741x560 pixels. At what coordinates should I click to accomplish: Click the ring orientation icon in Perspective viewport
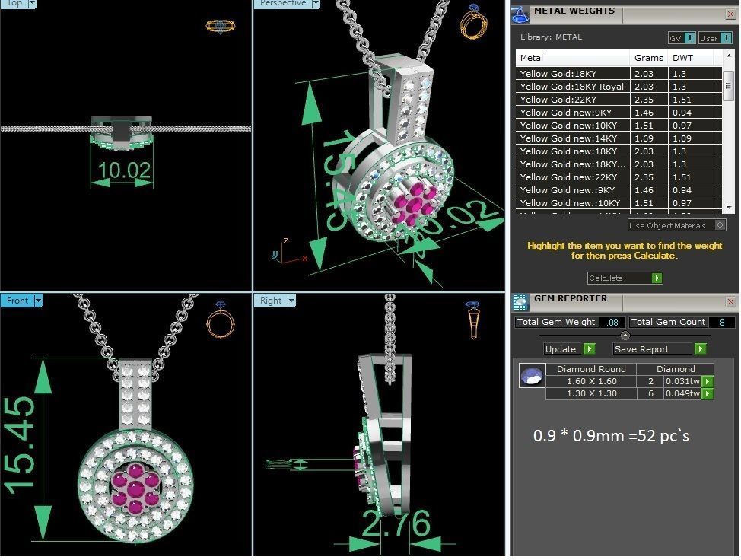click(473, 21)
